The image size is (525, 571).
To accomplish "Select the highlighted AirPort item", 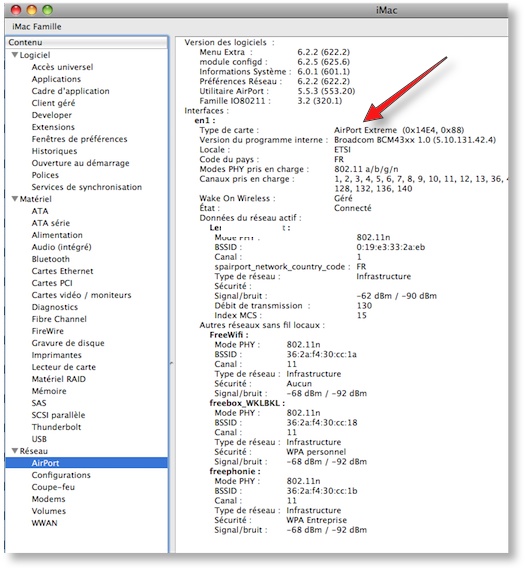I will pyautogui.click(x=87, y=463).
